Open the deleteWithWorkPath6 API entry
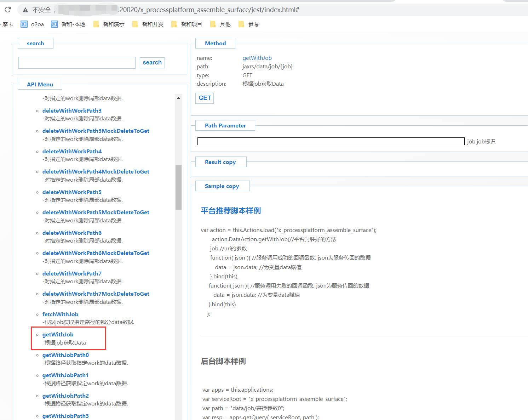Viewport: 528px width, 420px height. (72, 233)
